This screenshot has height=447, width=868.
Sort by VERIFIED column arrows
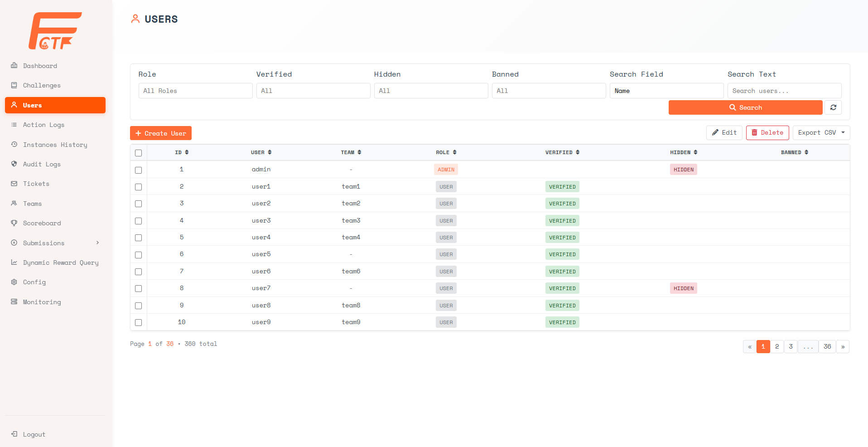tap(578, 152)
